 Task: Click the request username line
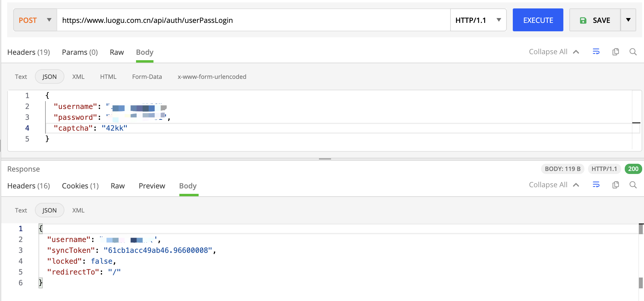pos(110,107)
